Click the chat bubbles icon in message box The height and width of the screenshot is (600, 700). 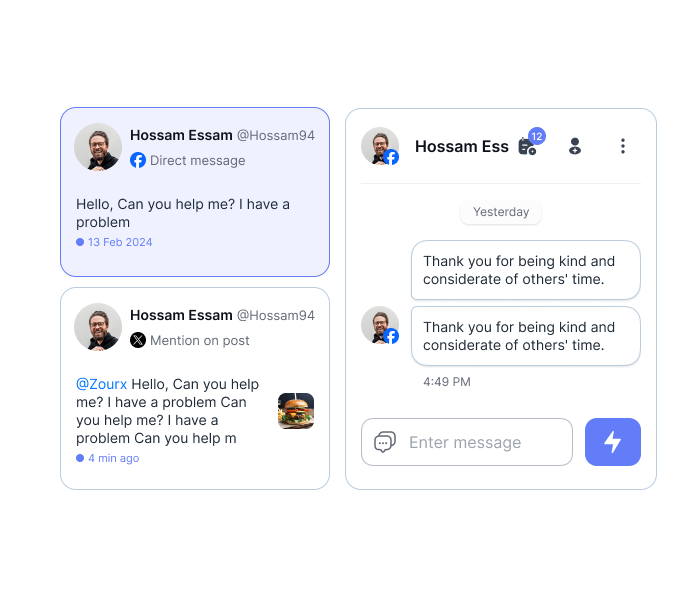(x=385, y=442)
